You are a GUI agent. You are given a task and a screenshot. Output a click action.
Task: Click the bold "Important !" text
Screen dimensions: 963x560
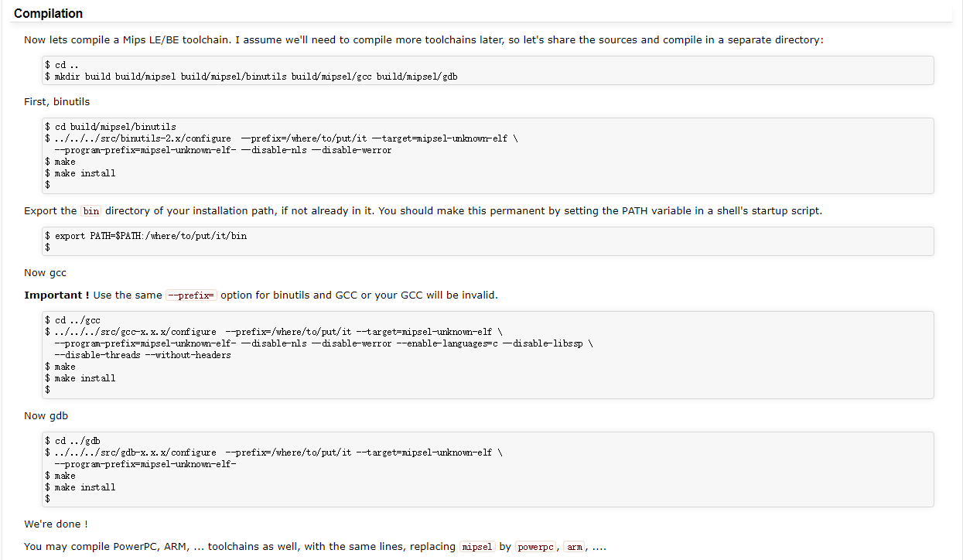(56, 295)
